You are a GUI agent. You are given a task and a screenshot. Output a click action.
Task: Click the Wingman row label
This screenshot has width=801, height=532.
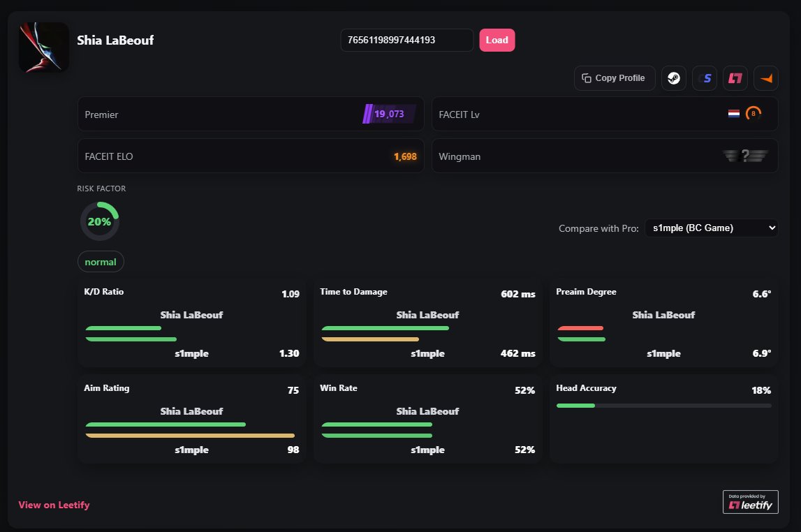(460, 157)
